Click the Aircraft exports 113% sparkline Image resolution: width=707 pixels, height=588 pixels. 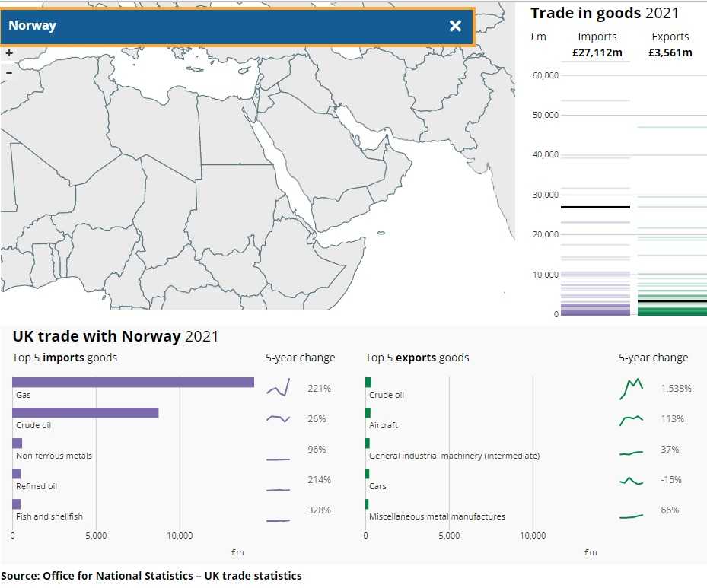pyautogui.click(x=632, y=419)
